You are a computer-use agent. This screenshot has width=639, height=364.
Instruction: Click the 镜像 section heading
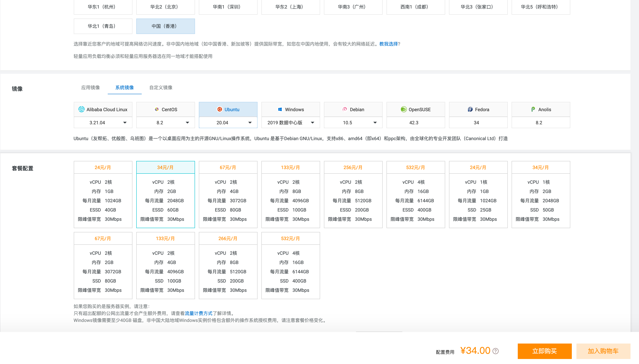[17, 89]
